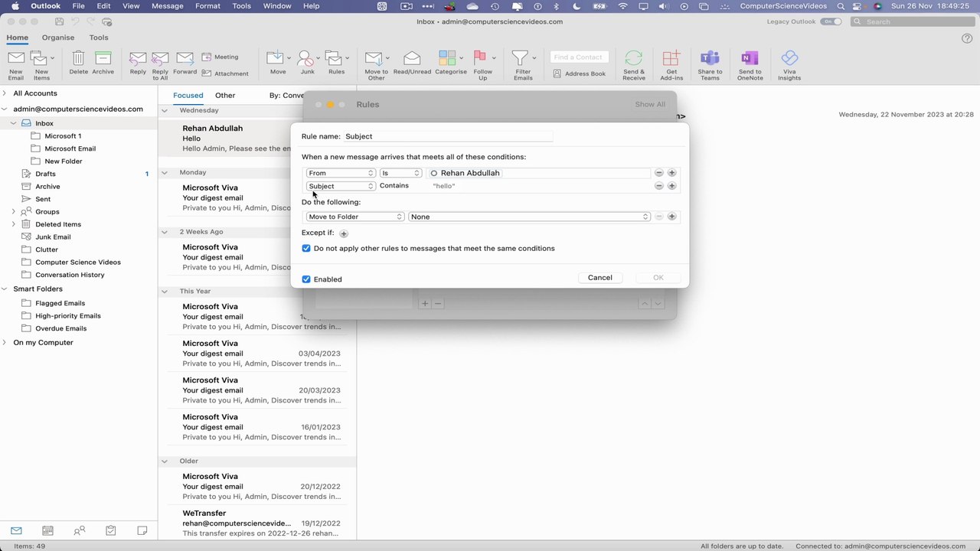
Task: Switch to the Tools ribbon tab
Action: [x=99, y=37]
